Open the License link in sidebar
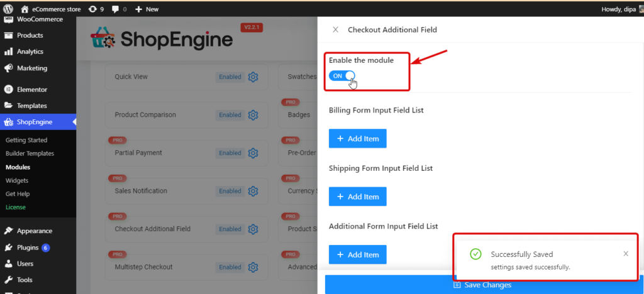The image size is (644, 294). click(x=16, y=207)
